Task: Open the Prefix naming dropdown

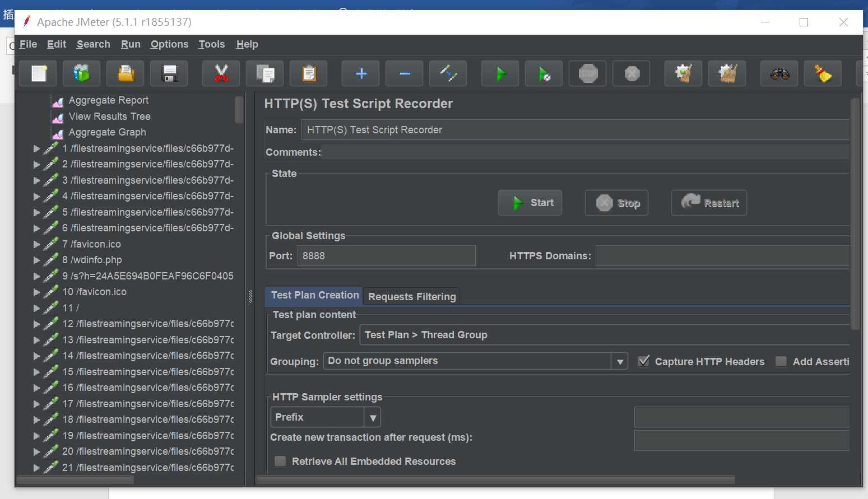Action: (373, 417)
